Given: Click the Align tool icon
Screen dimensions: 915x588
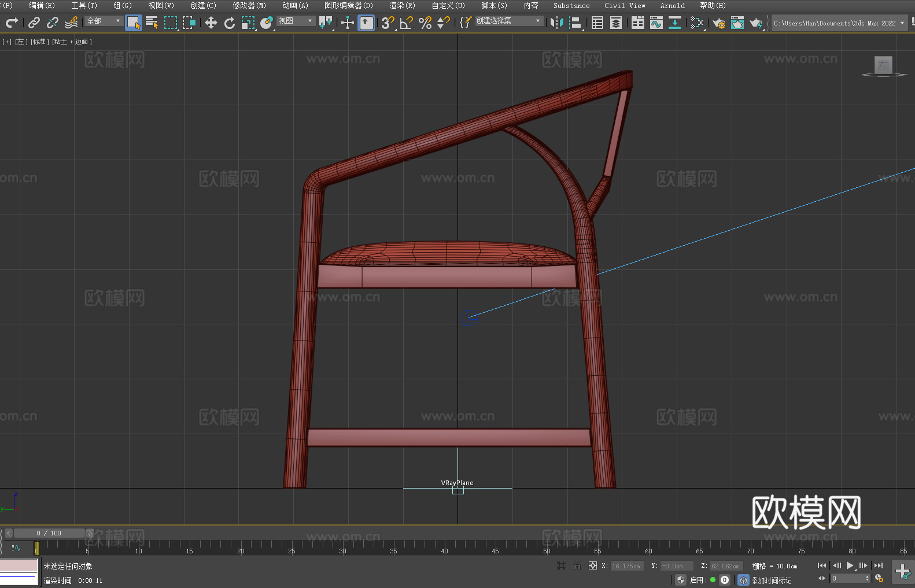Looking at the screenshot, I should 575,23.
